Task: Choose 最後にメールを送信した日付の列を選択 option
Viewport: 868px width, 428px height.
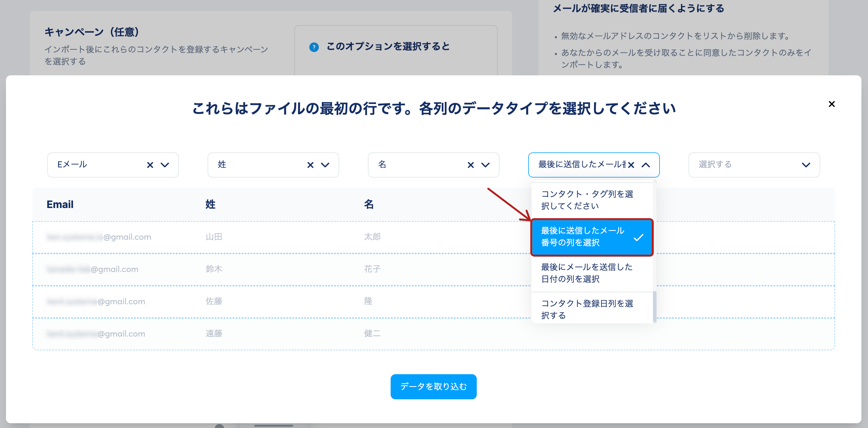Action: click(587, 273)
